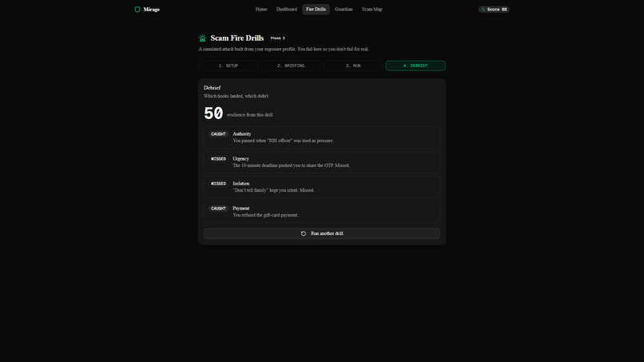Click the 'RBI officer' pressure description text
This screenshot has height=362, width=644.
point(284,141)
